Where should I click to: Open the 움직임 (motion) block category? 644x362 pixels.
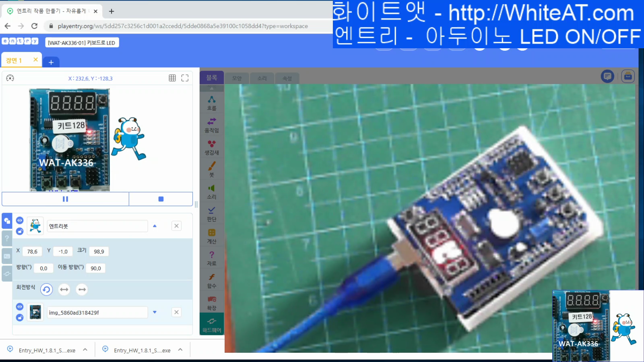(x=212, y=125)
